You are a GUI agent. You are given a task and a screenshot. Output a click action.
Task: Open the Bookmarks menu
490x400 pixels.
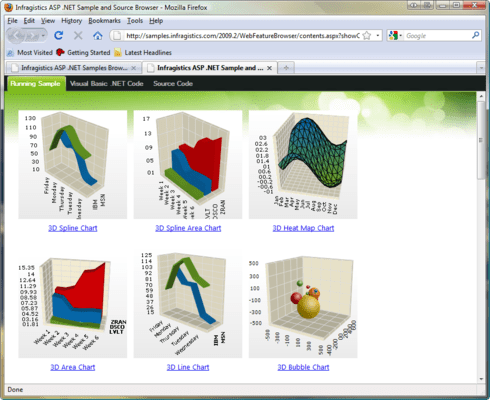tap(104, 21)
